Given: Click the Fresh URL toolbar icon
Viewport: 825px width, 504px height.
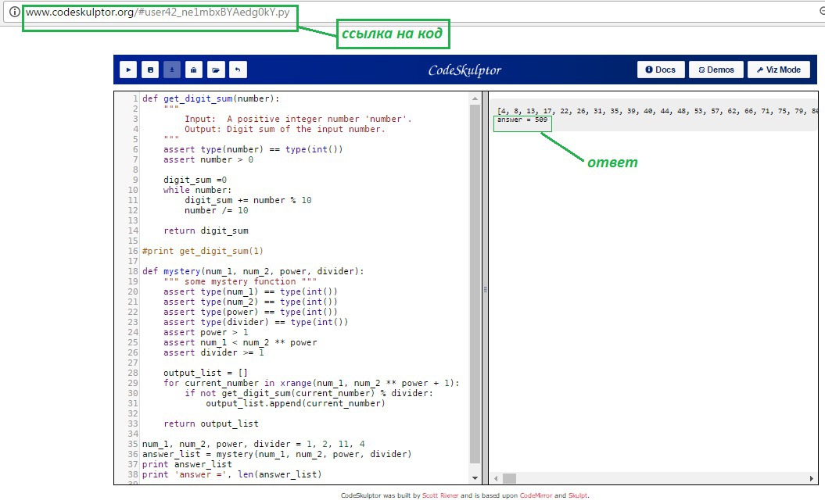Looking at the screenshot, I should [x=193, y=70].
